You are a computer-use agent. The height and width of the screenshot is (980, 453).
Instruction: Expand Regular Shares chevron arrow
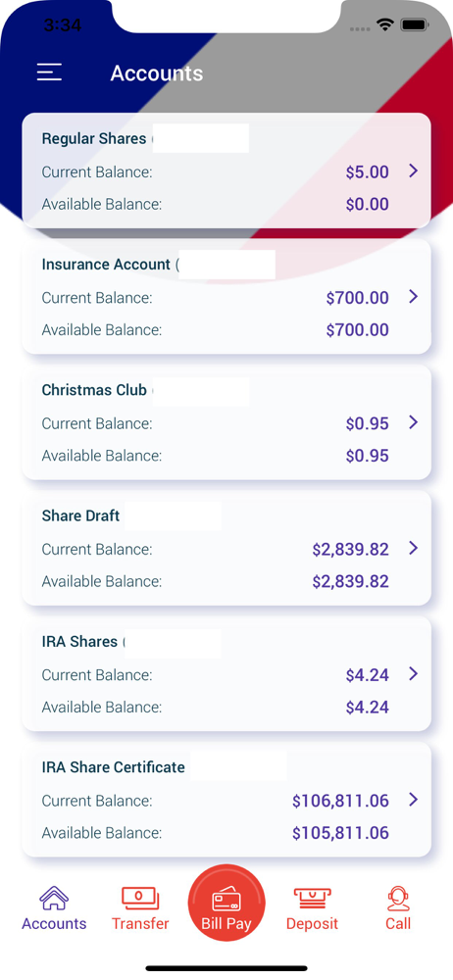point(413,171)
